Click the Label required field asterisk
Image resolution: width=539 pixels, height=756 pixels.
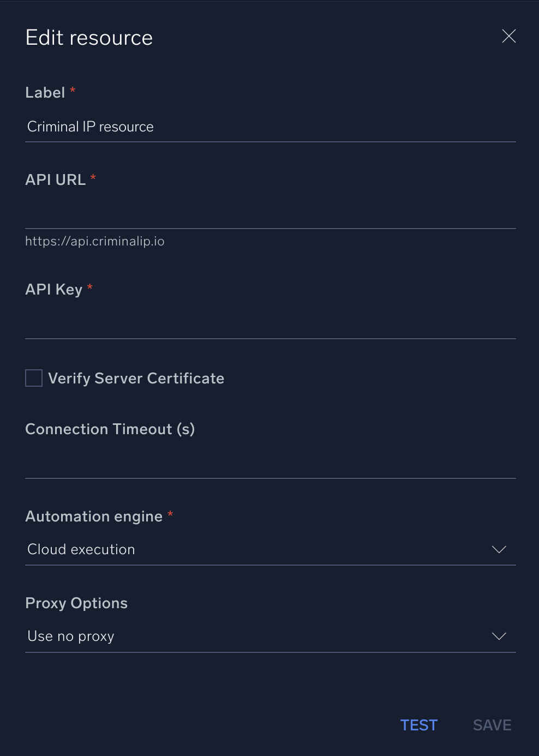coord(72,91)
